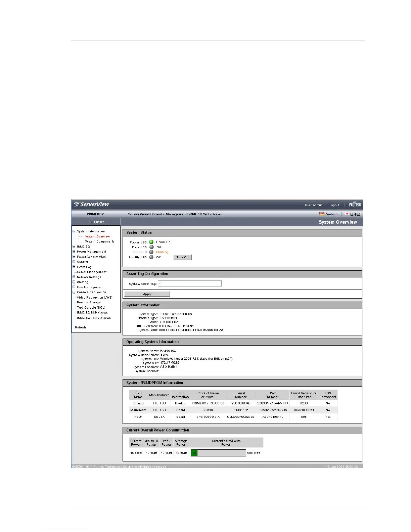Viewport: 411px width, 532px height.
Task: Click the RX300S62 sidebar header
Action: pos(96,222)
